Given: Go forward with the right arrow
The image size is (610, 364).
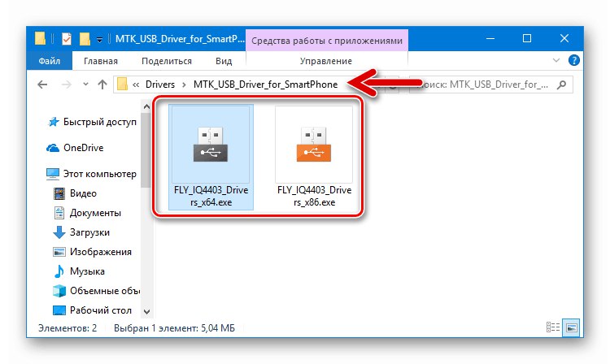Looking at the screenshot, I should click(x=67, y=84).
